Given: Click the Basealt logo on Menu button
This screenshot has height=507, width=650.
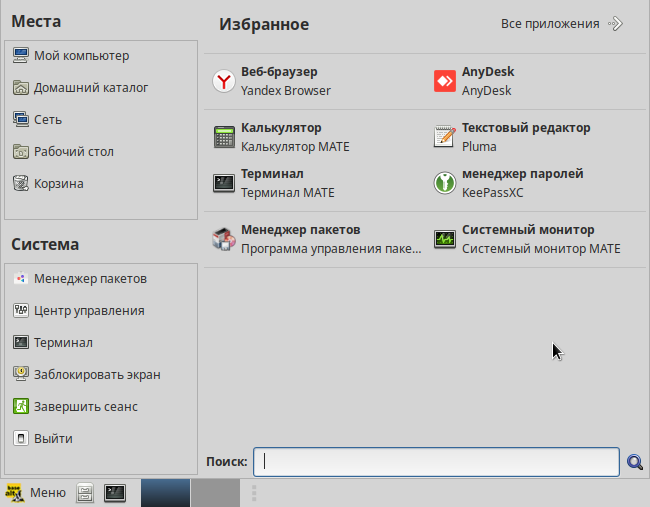Looking at the screenshot, I should coord(15,493).
